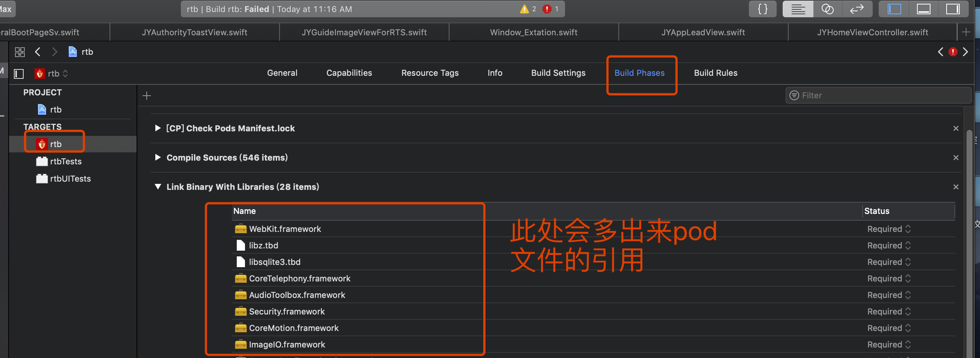980x358 pixels.
Task: Open the rtb target popup selector
Action: (51, 74)
